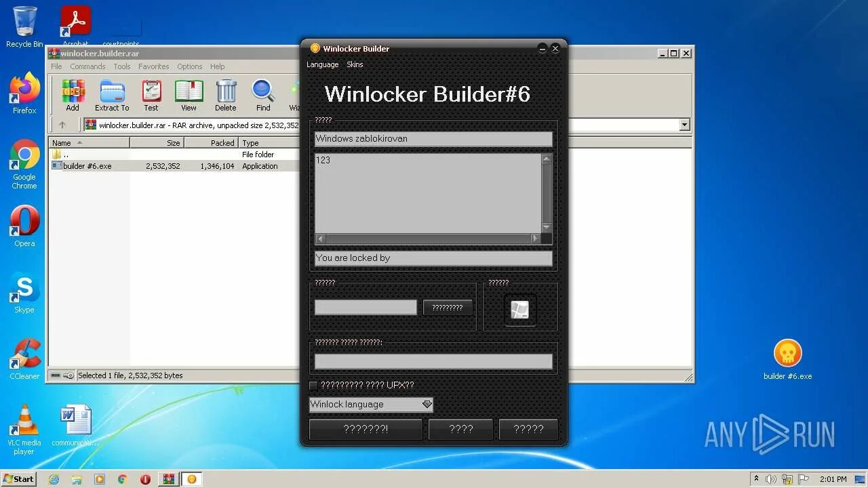
Task: Open the Language menu in Winlocker Builder
Action: click(x=322, y=64)
